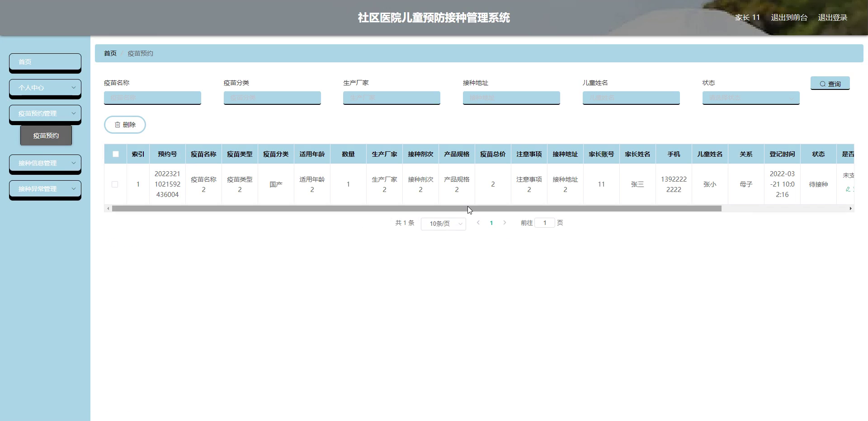Click the horizontal table scrollbar thumb
The image size is (868, 421).
pos(416,208)
